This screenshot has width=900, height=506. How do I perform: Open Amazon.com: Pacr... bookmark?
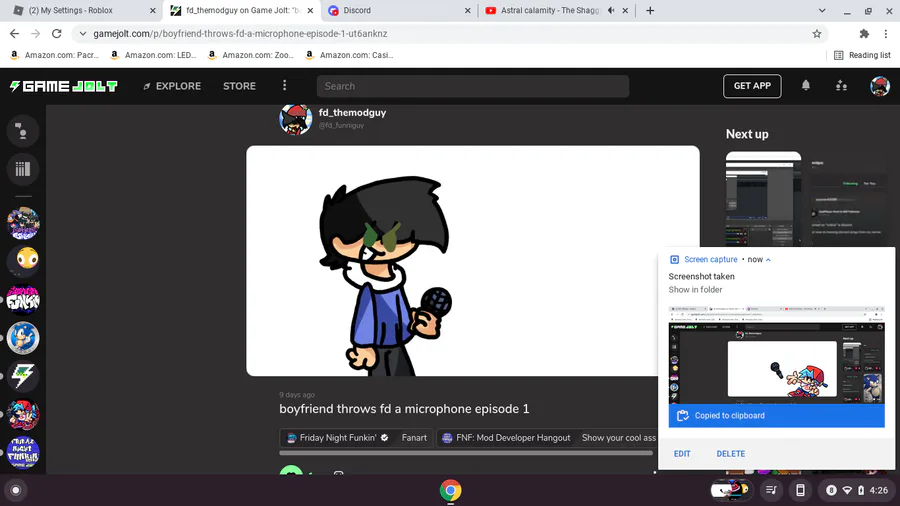coord(55,55)
